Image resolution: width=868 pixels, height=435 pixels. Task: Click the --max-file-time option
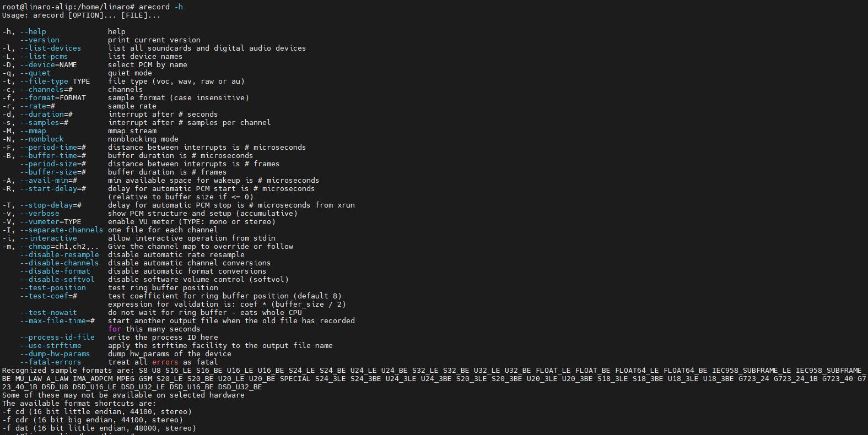click(57, 321)
